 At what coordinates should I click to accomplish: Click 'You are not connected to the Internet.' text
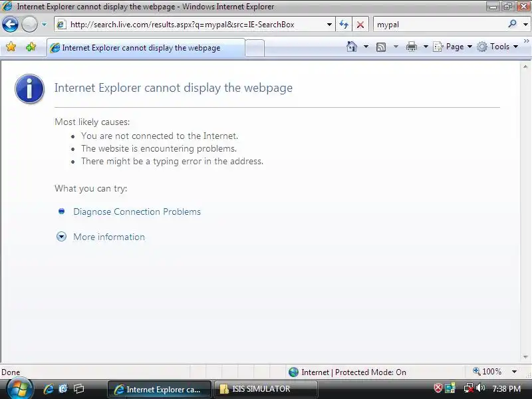pos(160,136)
